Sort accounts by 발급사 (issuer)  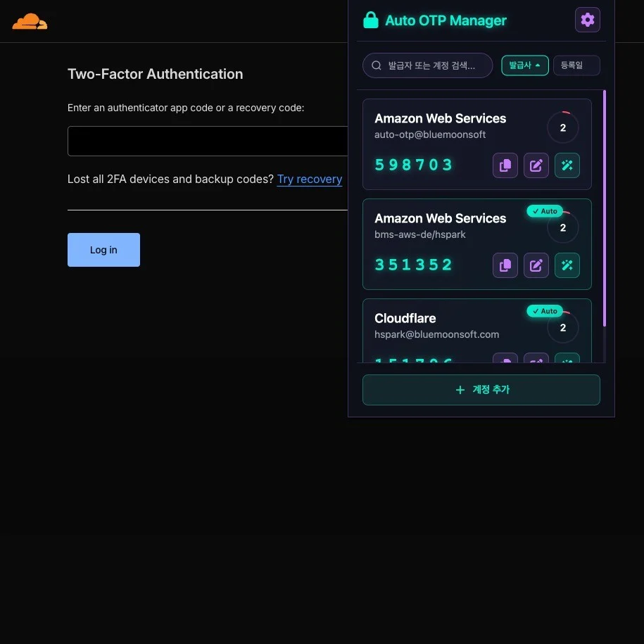click(524, 65)
